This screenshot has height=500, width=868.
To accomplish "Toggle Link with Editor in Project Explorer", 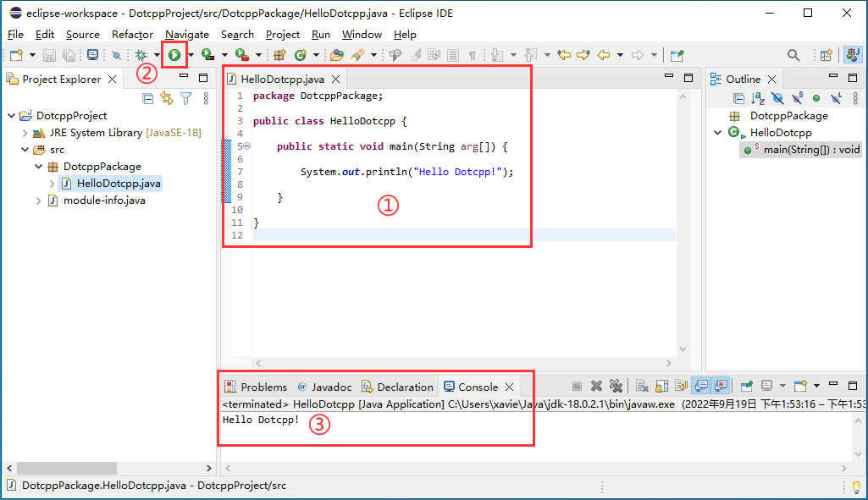I will pyautogui.click(x=167, y=98).
